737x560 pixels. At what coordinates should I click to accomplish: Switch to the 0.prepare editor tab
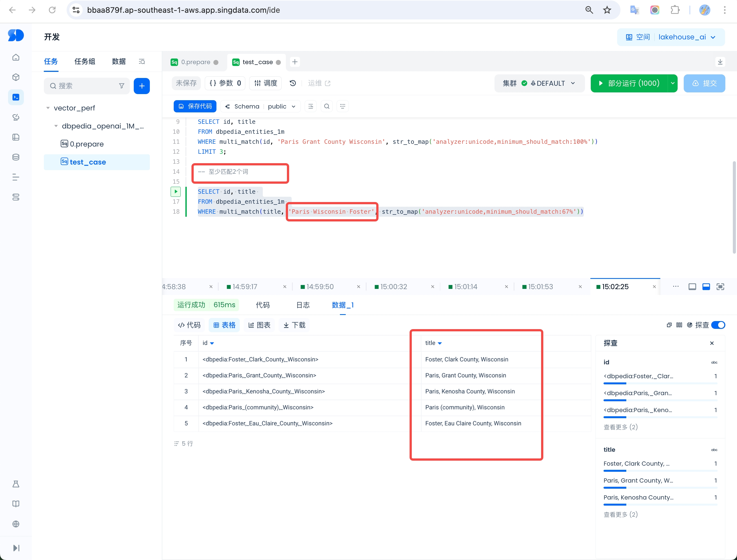(195, 62)
